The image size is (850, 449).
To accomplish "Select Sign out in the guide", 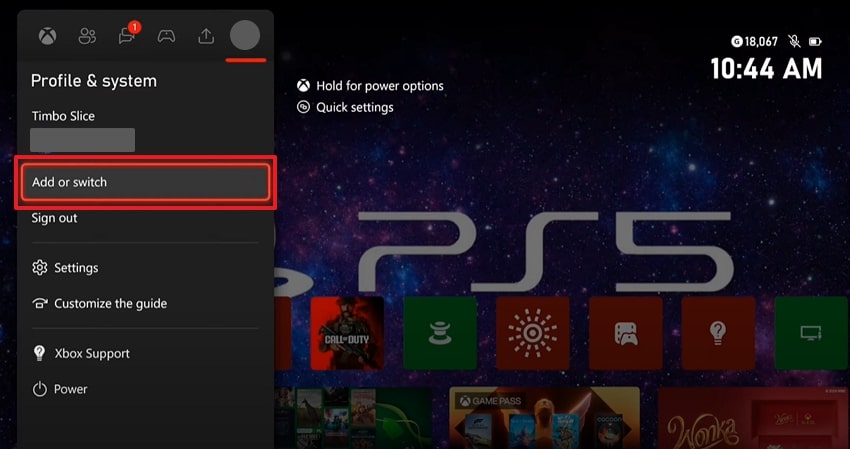I will pos(54,218).
